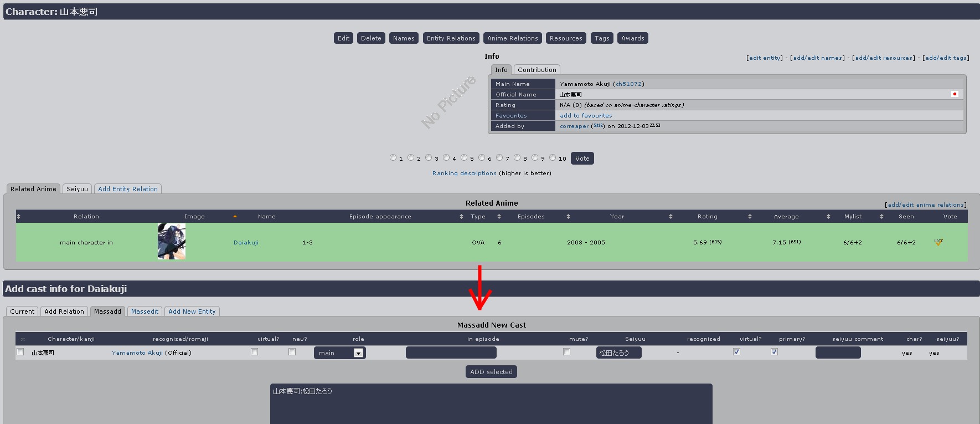Viewport: 980px width, 424px height.
Task: Click the orange sort arrow beside Name
Action: pyautogui.click(x=235, y=216)
